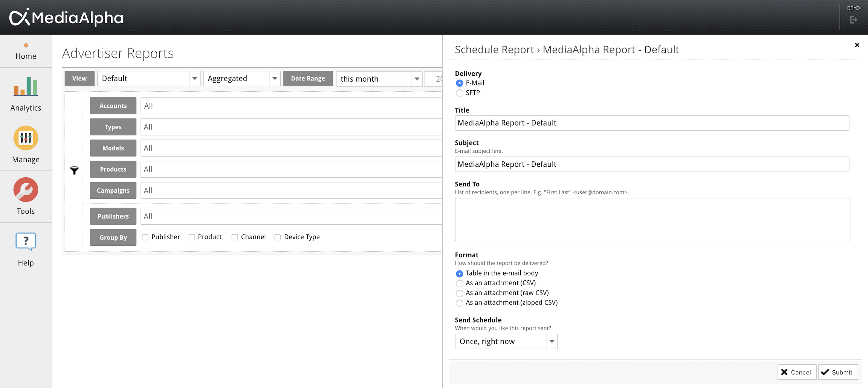Open the Analytics bar chart icon

(x=26, y=86)
